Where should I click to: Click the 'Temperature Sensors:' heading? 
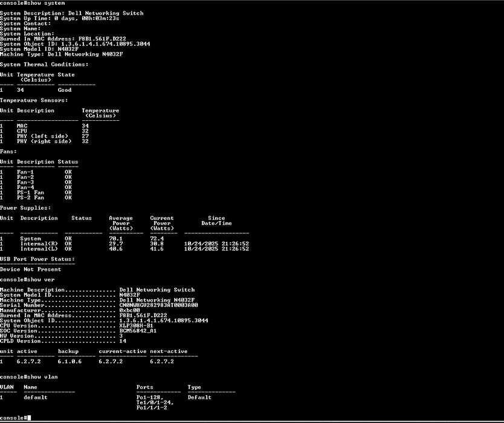coord(34,100)
